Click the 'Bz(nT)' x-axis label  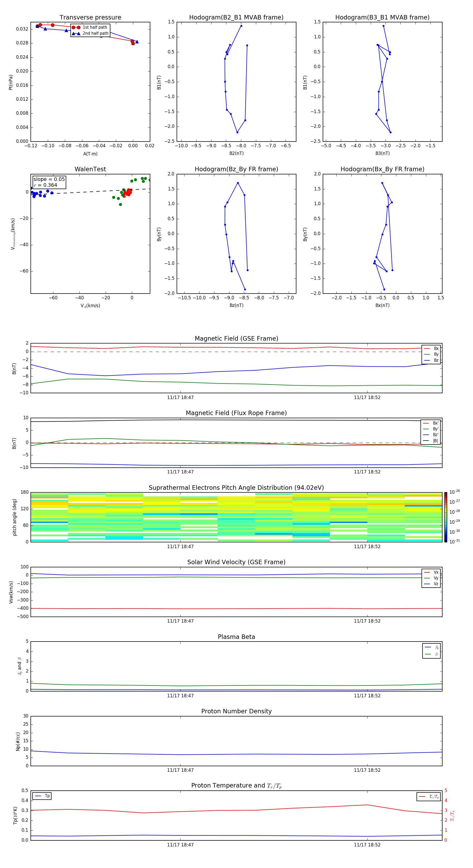(x=236, y=305)
